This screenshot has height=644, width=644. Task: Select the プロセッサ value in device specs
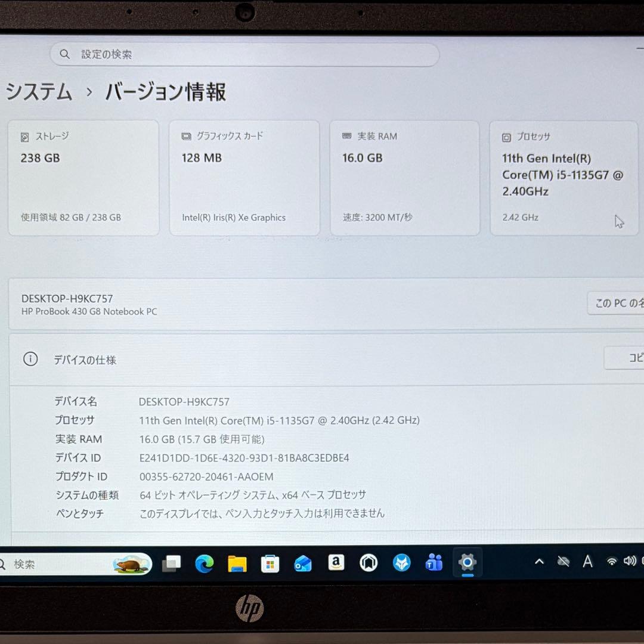tap(279, 420)
